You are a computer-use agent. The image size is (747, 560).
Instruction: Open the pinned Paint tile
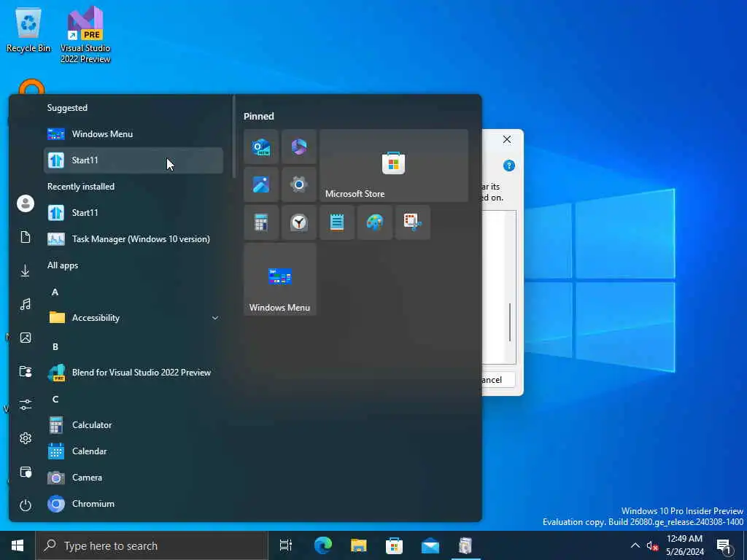375,222
